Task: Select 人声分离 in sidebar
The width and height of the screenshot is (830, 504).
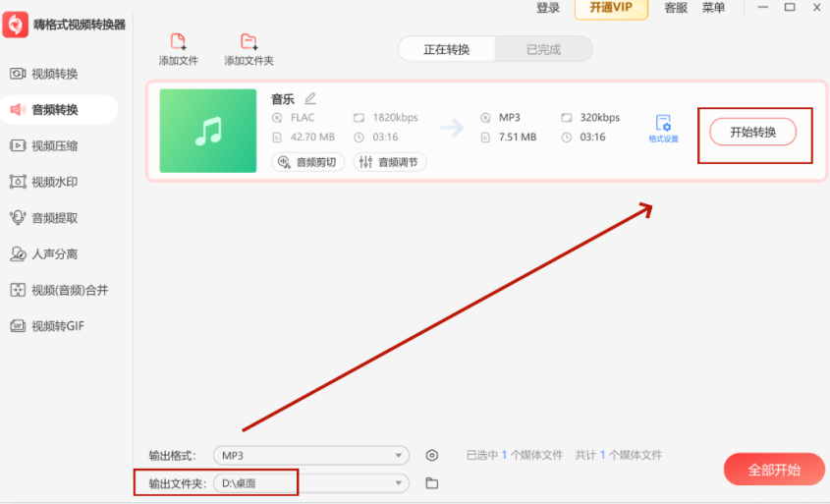Action: pyautogui.click(x=44, y=254)
